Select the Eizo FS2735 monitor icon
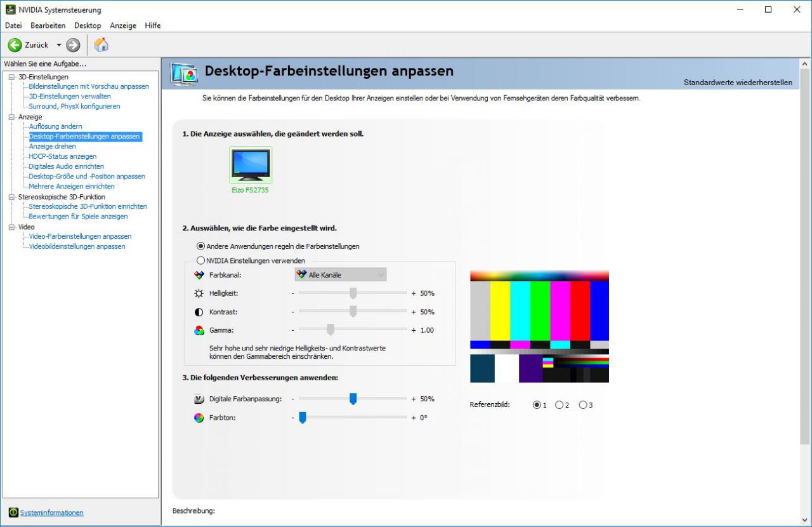 click(251, 165)
